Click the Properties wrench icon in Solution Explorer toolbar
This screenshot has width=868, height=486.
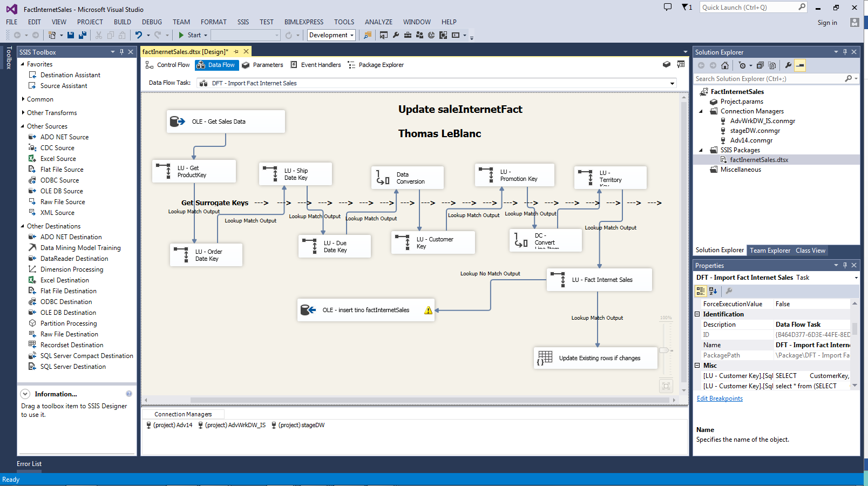[x=788, y=65]
